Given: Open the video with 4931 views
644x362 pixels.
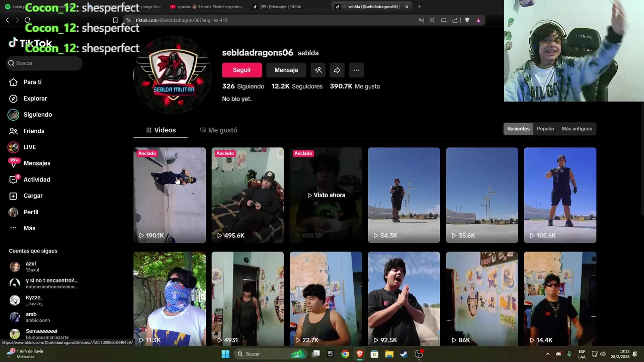Looking at the screenshot, I should coord(248,299).
